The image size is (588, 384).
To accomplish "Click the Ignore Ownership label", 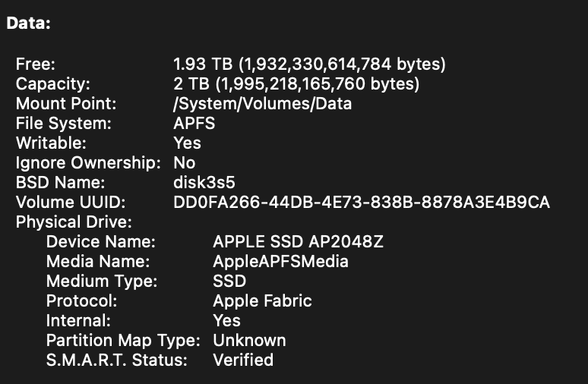I will pyautogui.click(x=88, y=163).
